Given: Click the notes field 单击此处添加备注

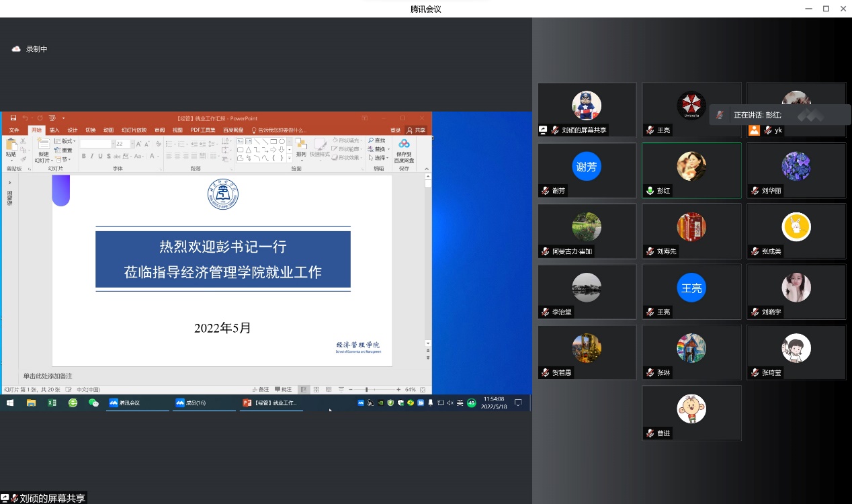Looking at the screenshot, I should 48,376.
